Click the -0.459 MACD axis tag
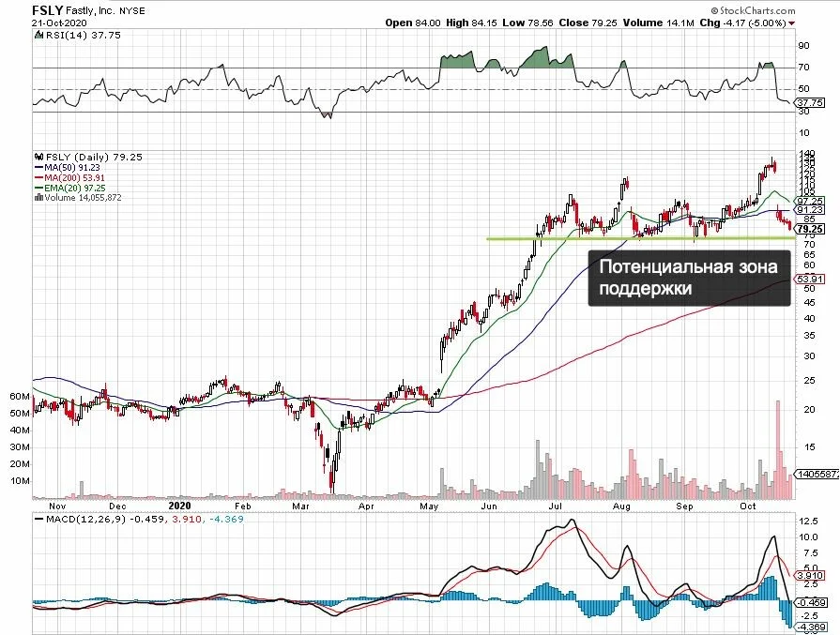 pyautogui.click(x=811, y=602)
